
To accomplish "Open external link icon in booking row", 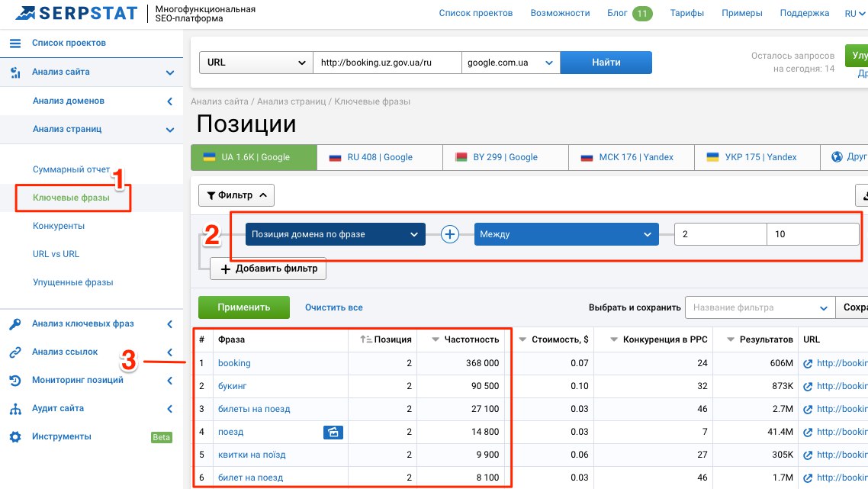I will coord(808,364).
